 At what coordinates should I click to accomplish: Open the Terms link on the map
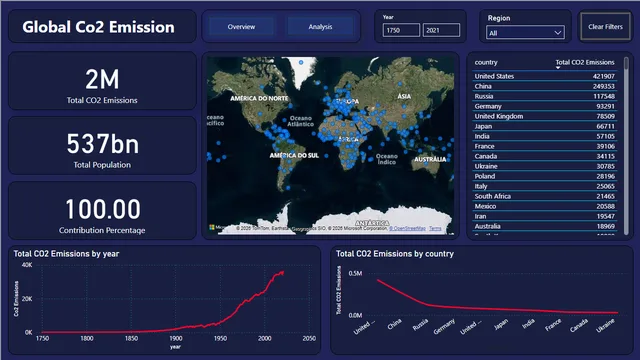pos(435,229)
